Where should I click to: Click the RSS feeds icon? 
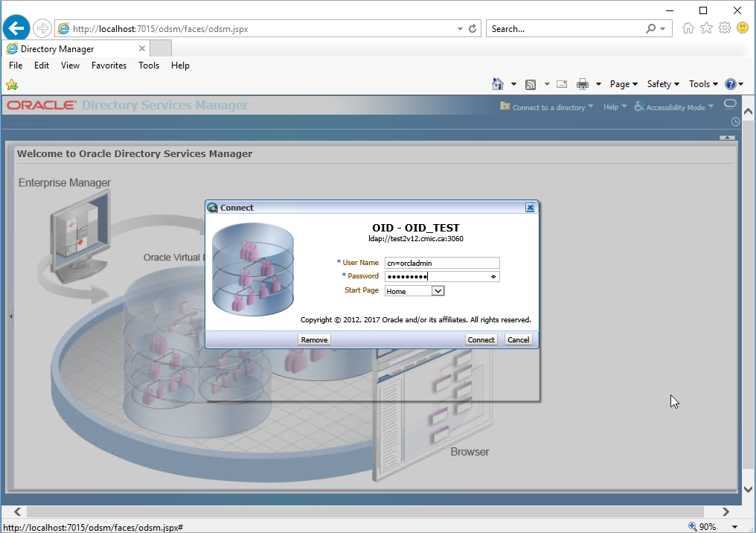tap(531, 84)
